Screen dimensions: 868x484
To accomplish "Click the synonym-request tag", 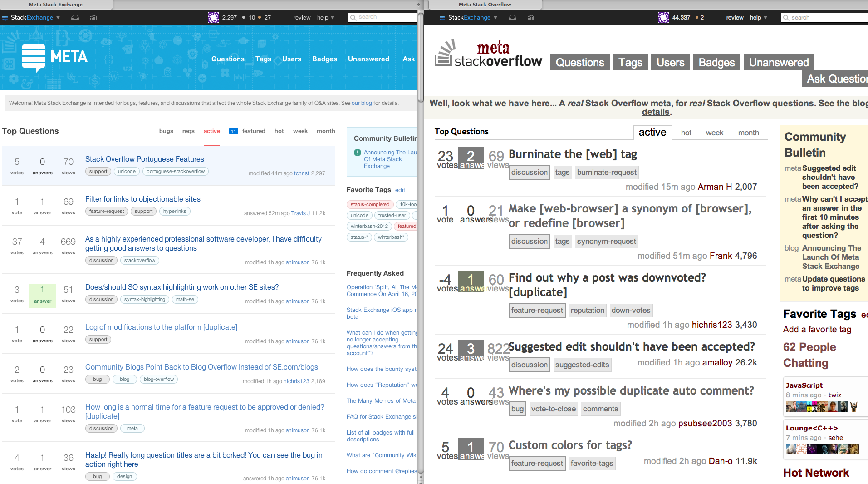I will pos(606,242).
